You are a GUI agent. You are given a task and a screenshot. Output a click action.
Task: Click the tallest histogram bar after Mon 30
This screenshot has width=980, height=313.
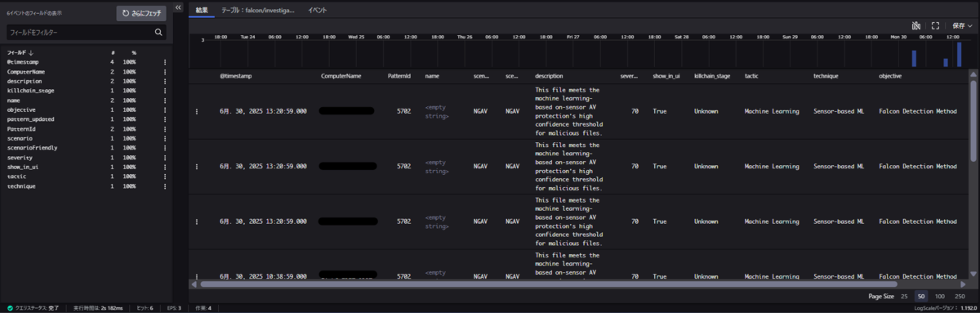(960, 56)
